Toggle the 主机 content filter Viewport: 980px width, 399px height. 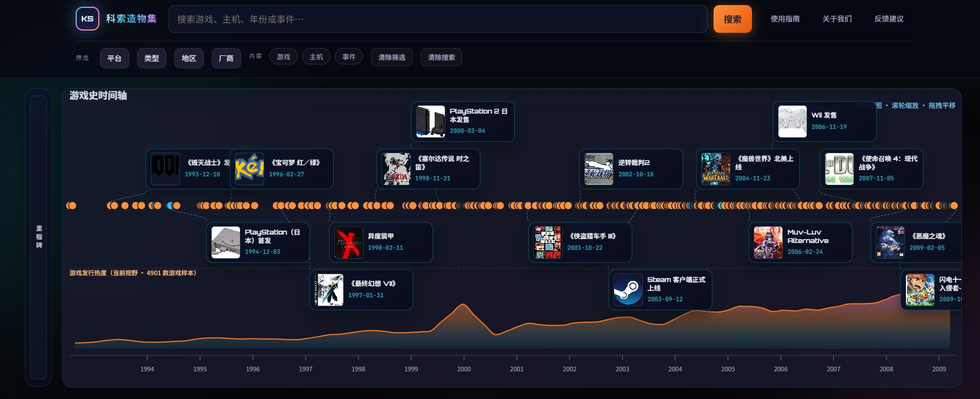click(316, 57)
